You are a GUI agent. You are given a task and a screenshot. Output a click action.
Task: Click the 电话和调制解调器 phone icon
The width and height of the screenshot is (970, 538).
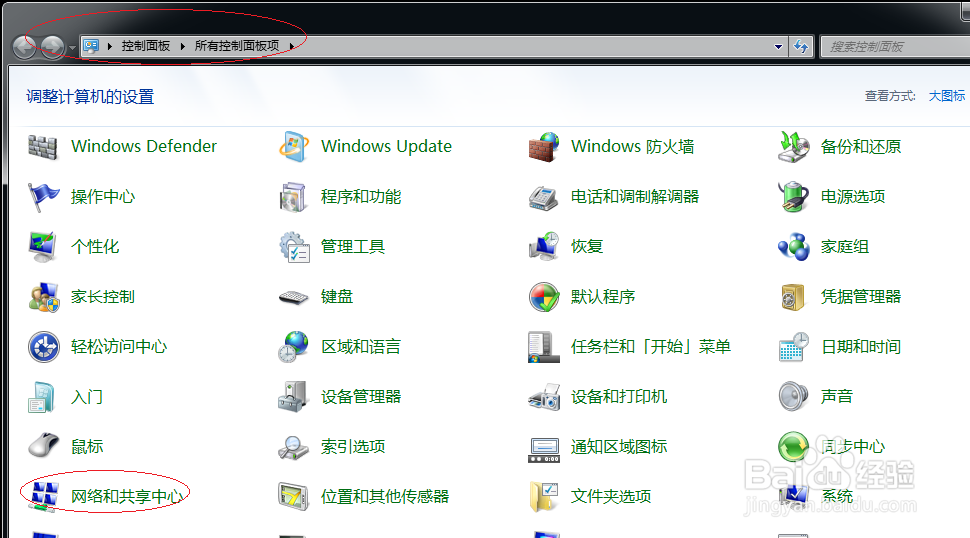click(544, 197)
